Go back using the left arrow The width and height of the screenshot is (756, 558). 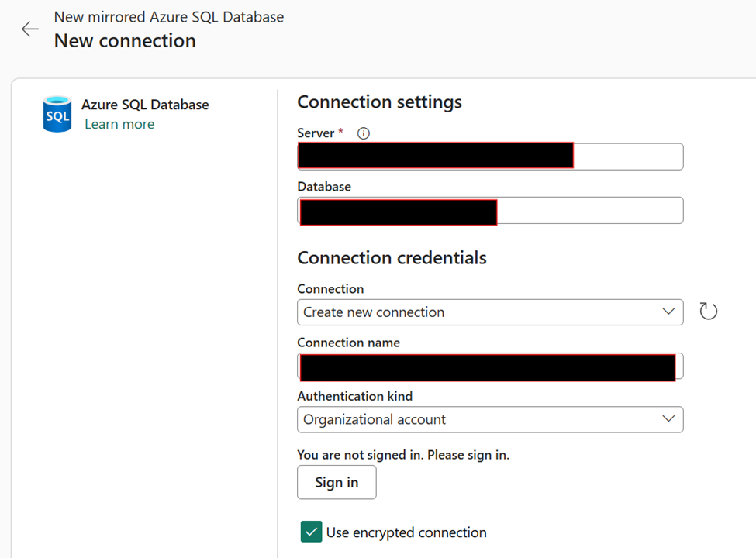pyautogui.click(x=30, y=29)
